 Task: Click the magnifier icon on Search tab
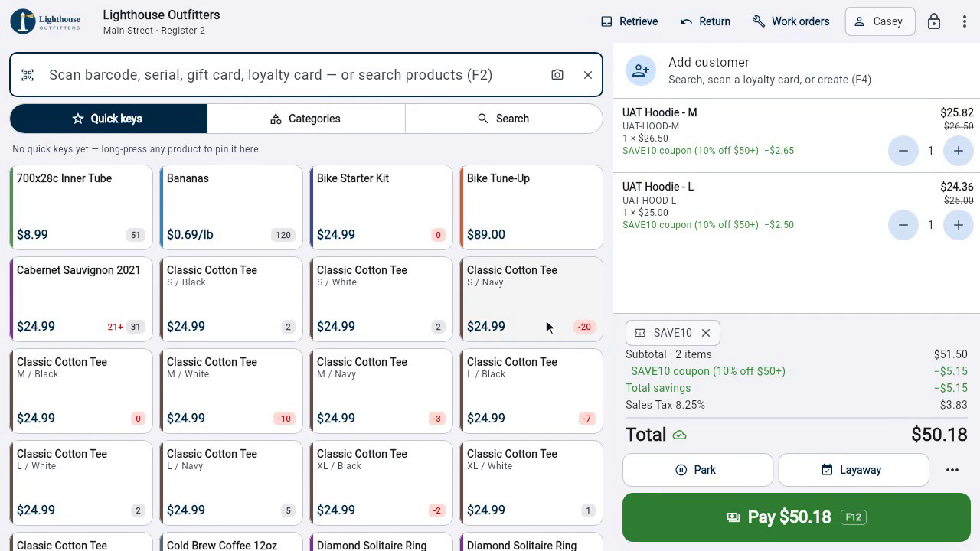point(483,119)
